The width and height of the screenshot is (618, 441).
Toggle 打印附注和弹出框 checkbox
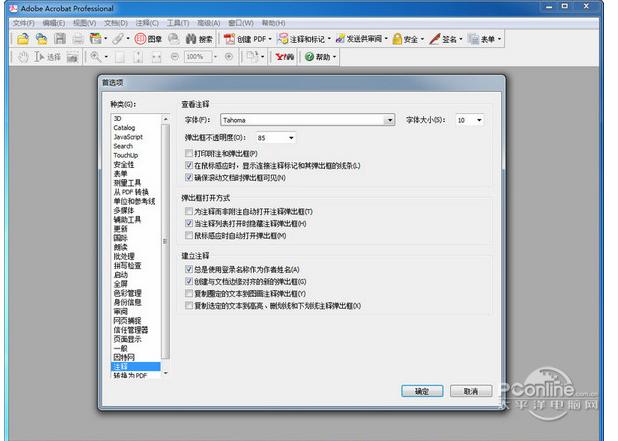[189, 153]
